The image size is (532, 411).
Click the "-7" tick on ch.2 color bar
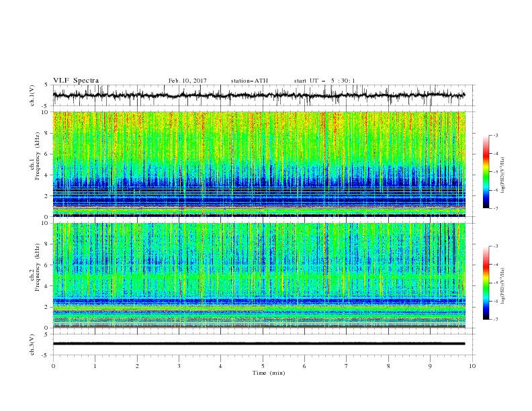(x=495, y=320)
